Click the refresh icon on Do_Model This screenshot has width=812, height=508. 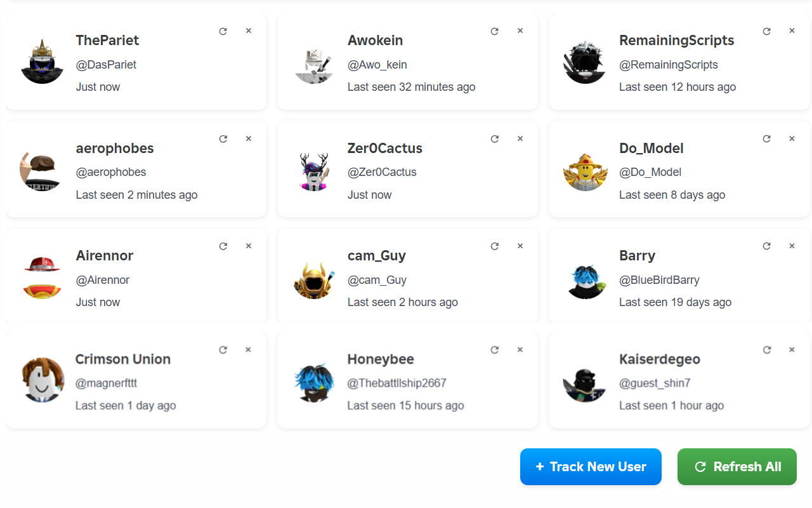[766, 138]
